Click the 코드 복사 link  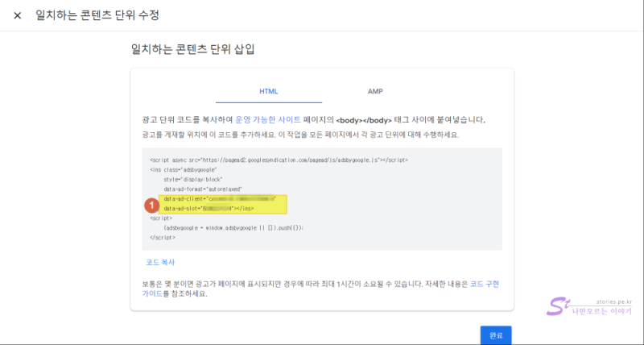click(160, 262)
